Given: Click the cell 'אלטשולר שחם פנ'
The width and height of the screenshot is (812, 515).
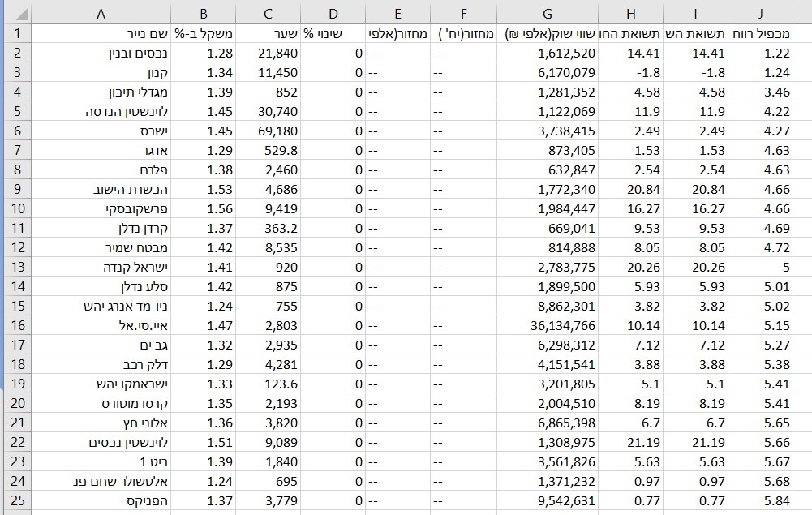Looking at the screenshot, I should [101, 482].
